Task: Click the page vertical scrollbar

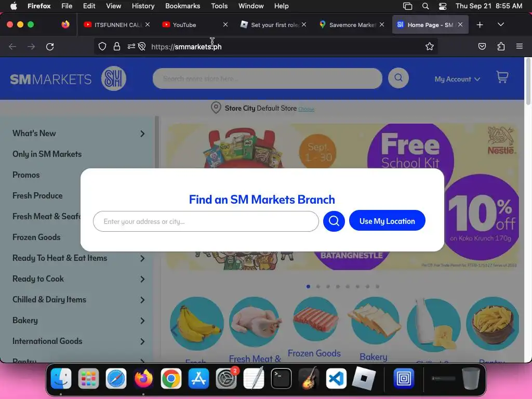Action: pyautogui.click(x=528, y=82)
